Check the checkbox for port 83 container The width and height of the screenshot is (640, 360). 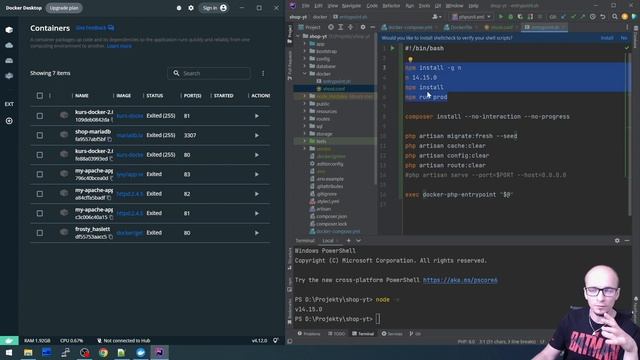coord(40,174)
